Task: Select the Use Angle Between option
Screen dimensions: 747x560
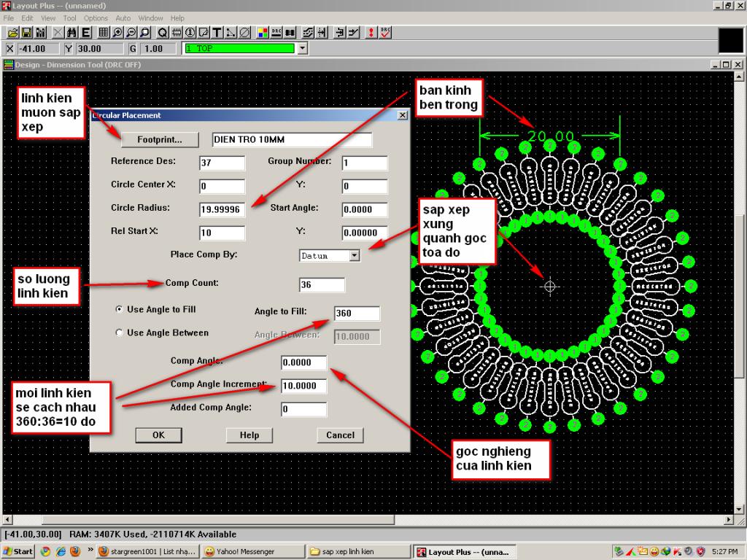Action: point(120,332)
